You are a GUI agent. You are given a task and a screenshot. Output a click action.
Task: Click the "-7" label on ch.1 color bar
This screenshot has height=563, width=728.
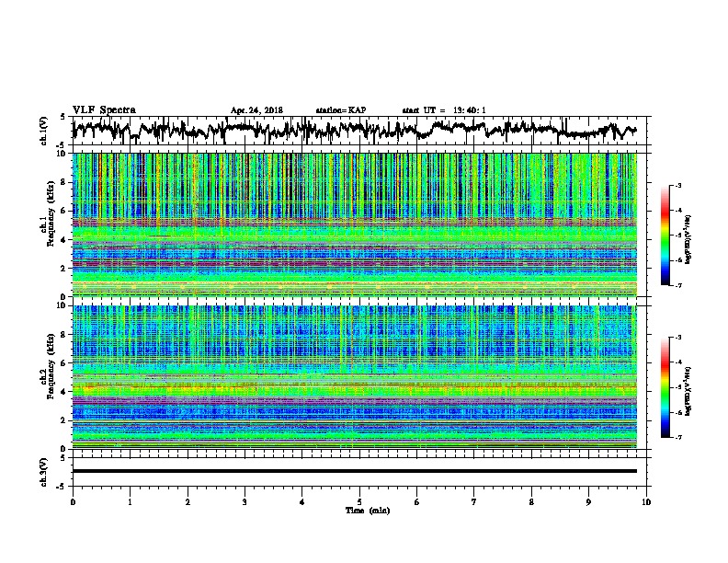point(677,285)
